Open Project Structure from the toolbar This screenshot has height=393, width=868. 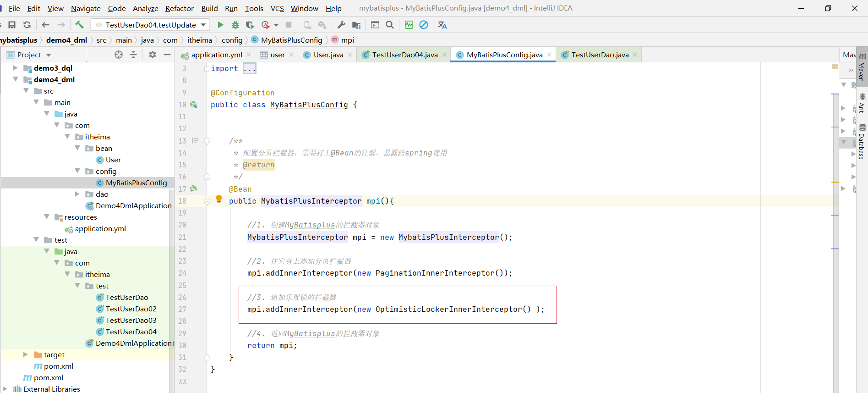[x=356, y=25]
